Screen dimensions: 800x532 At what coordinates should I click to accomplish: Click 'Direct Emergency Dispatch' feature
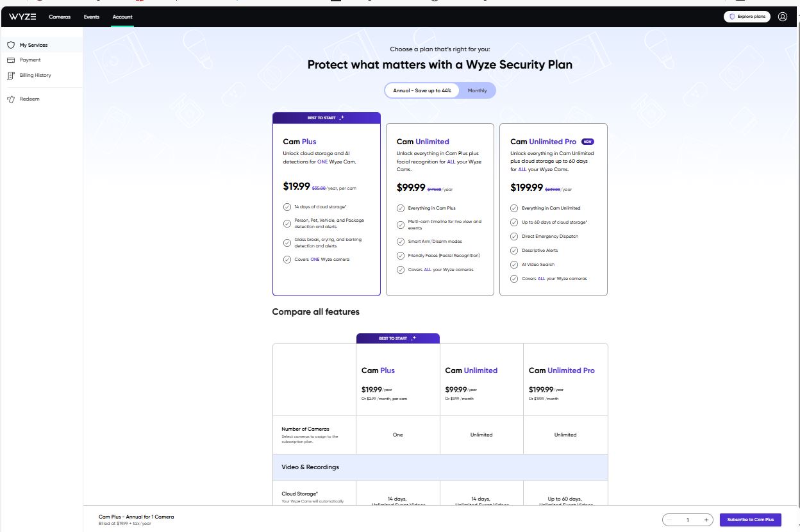pyautogui.click(x=550, y=237)
